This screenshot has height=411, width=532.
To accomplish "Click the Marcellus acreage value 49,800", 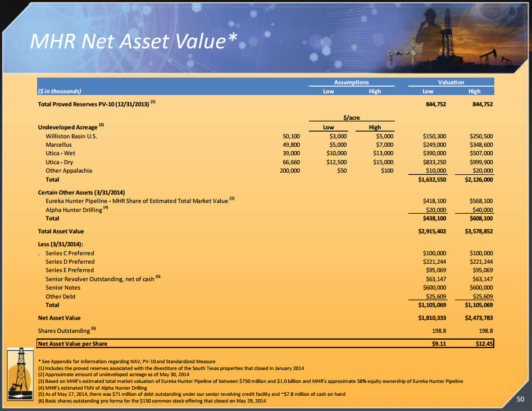I will click(290, 145).
